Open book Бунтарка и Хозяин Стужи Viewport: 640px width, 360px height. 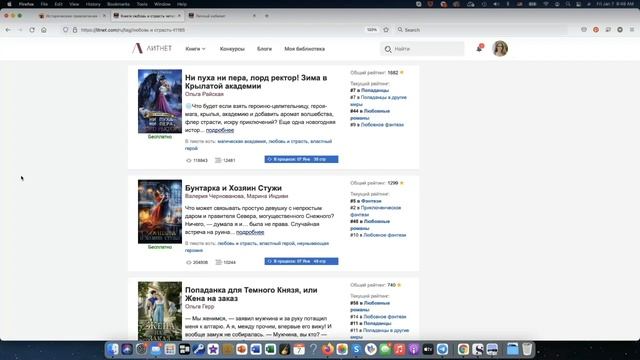click(233, 188)
